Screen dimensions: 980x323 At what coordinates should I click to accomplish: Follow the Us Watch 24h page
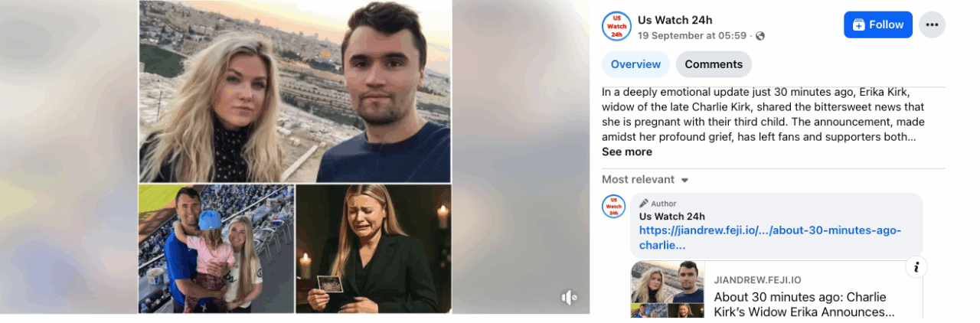[878, 24]
